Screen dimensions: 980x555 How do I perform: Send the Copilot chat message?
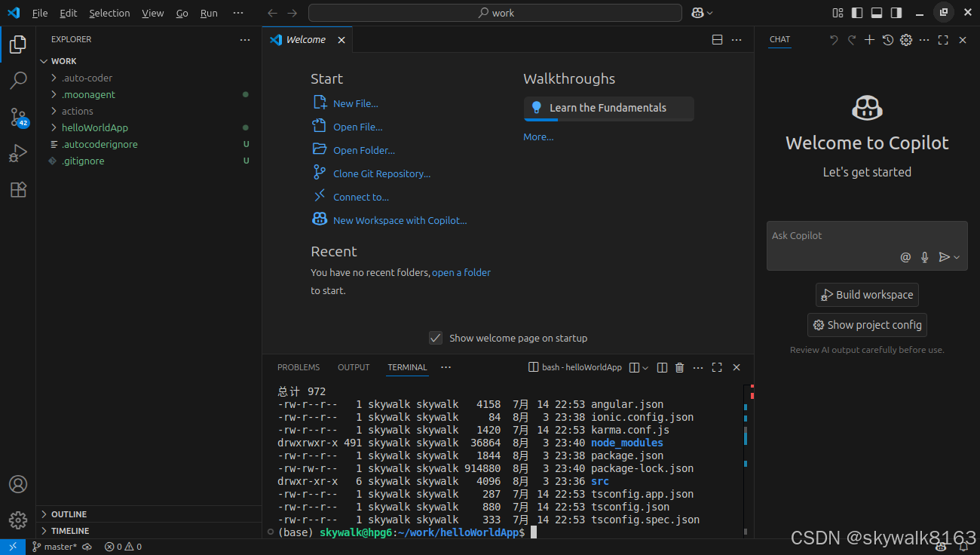click(944, 257)
